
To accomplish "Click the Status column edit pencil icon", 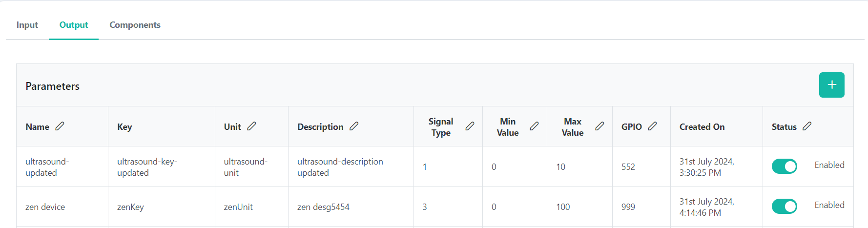I will click(x=807, y=126).
